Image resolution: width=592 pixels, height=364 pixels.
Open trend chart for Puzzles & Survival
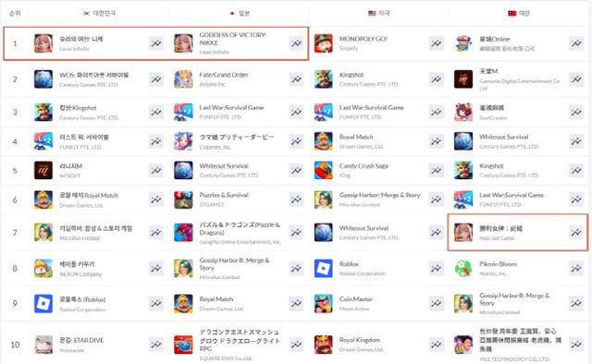pos(296,200)
